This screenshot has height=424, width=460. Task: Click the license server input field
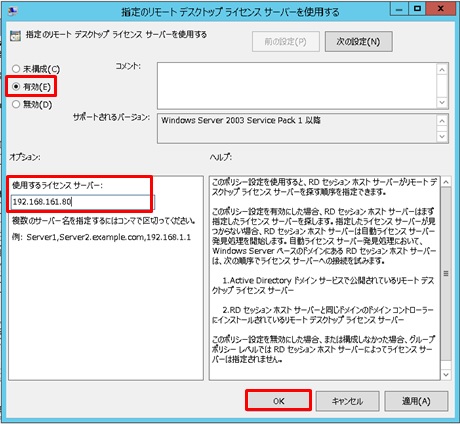(83, 202)
